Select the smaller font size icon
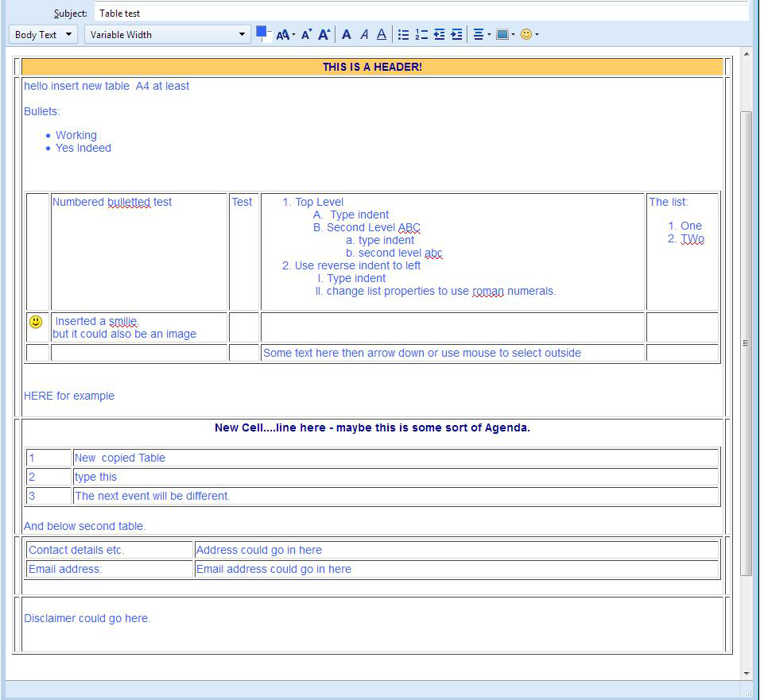Screen dimensions: 764x700 tap(304, 34)
